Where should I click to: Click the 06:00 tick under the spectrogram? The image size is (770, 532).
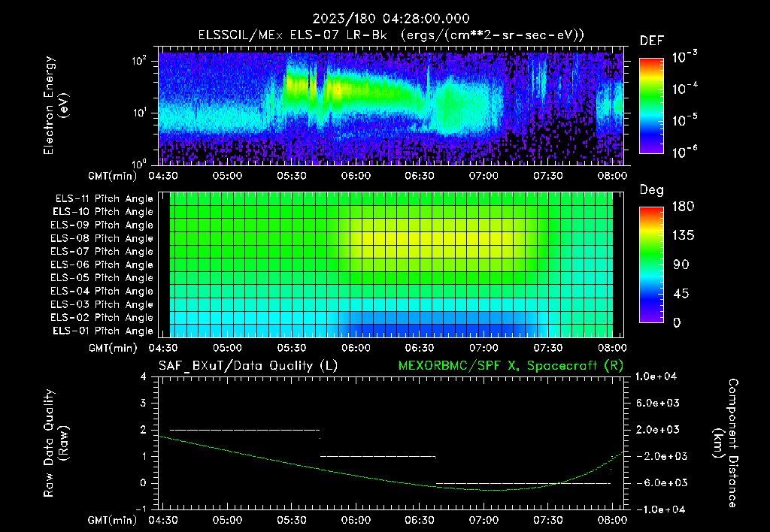point(356,176)
